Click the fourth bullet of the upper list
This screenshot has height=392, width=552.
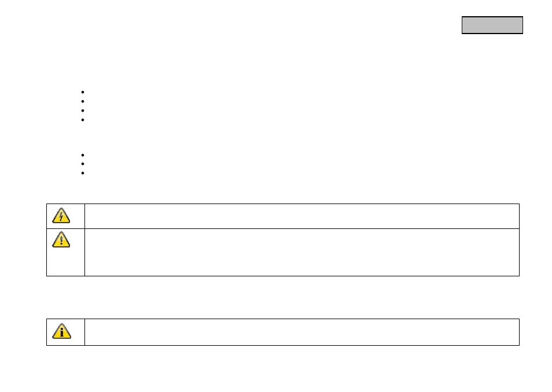pos(83,120)
